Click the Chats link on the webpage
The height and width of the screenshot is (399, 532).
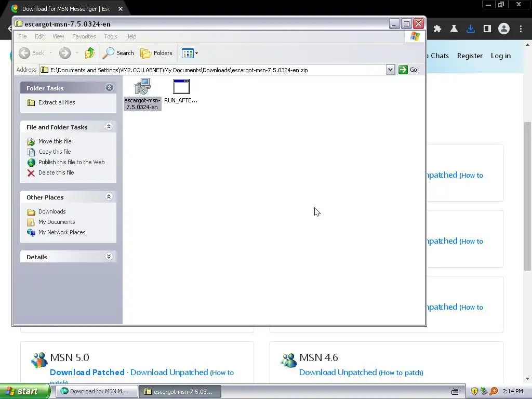(x=440, y=56)
